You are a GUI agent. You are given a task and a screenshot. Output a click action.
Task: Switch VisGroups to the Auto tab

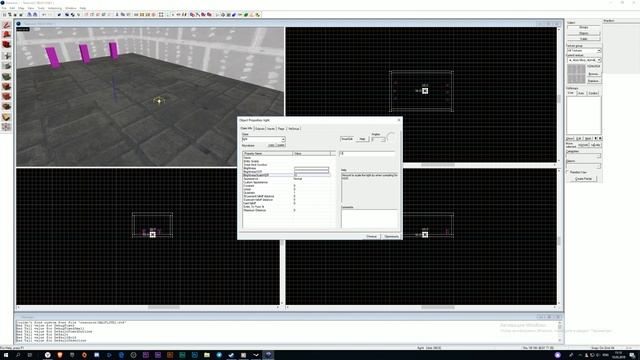581,93
